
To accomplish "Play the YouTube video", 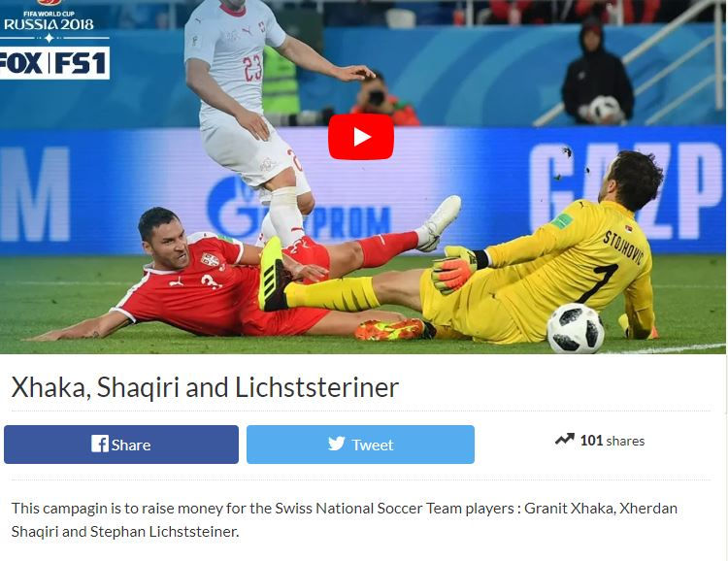I will 361,137.
